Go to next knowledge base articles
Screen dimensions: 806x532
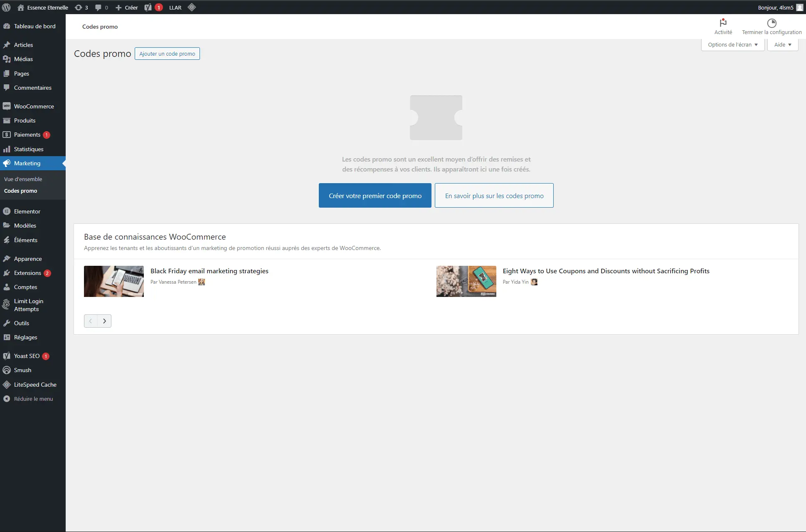[x=104, y=321]
